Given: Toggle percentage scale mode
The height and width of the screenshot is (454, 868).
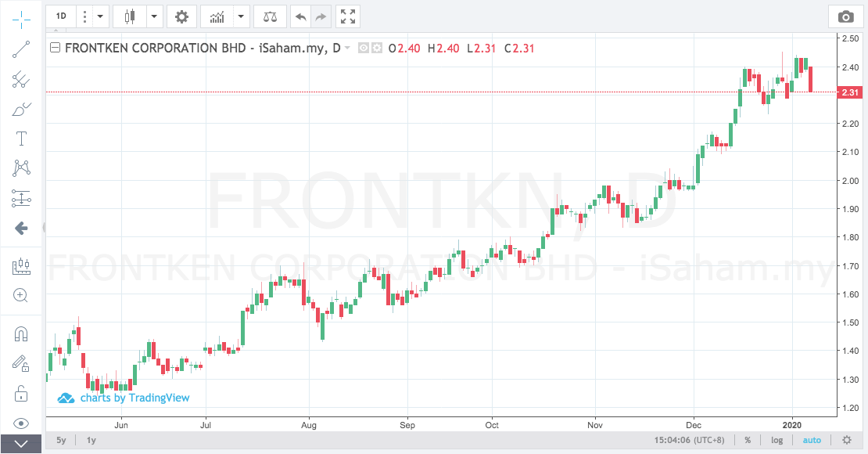Looking at the screenshot, I should coord(748,440).
